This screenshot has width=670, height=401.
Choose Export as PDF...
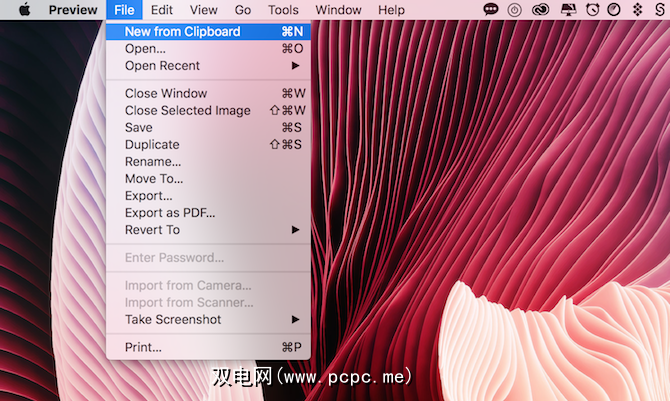coord(208,213)
